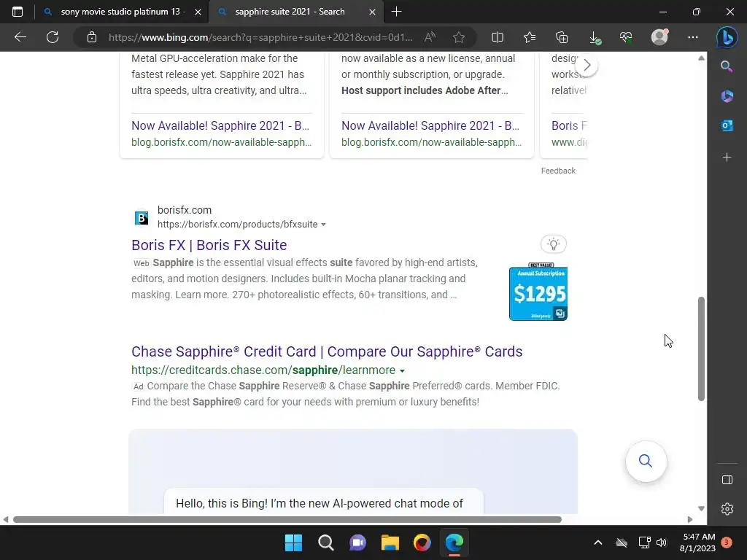Add this page to favorites star
Image resolution: width=747 pixels, height=560 pixels.
(x=459, y=37)
